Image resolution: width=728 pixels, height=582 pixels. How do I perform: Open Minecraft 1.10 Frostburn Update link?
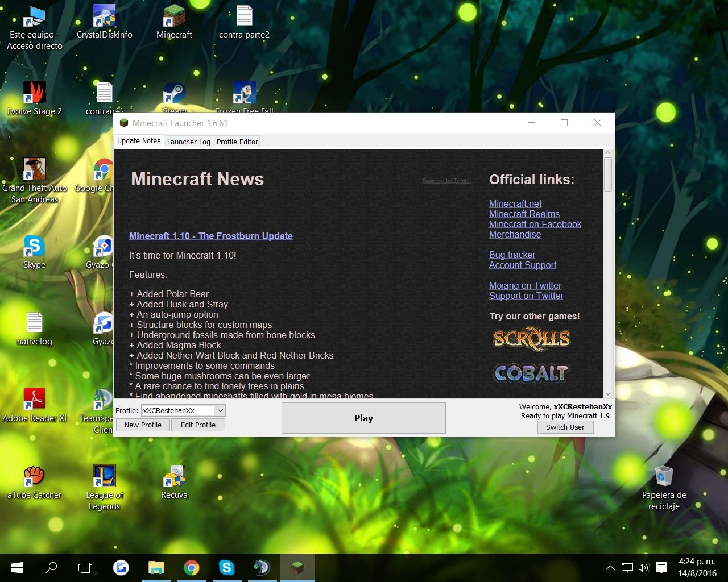[210, 236]
